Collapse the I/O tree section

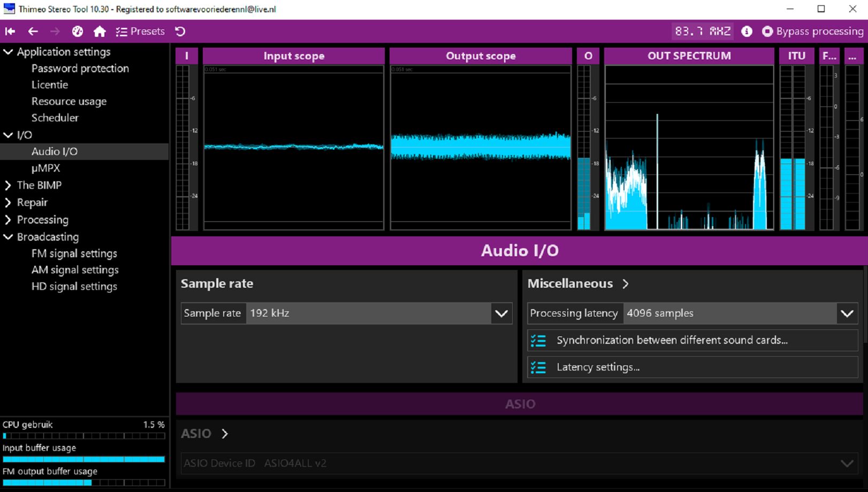(x=8, y=135)
